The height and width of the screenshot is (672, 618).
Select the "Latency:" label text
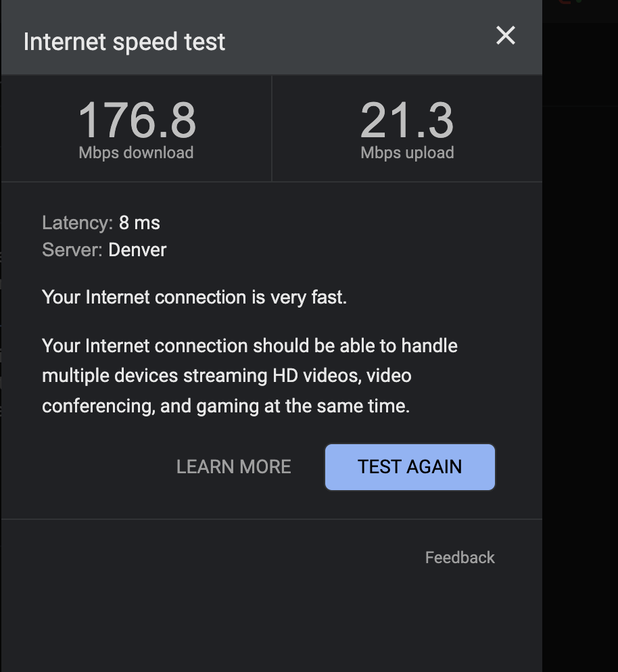(x=77, y=222)
